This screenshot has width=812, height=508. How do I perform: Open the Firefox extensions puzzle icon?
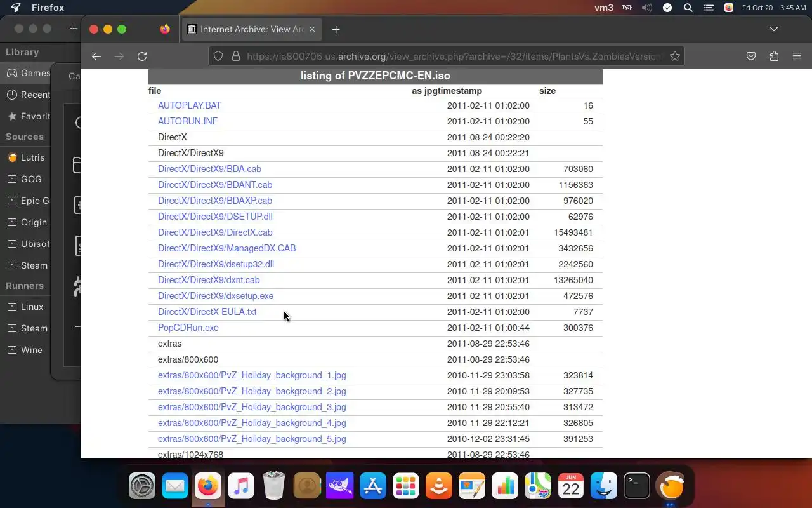coord(774,57)
